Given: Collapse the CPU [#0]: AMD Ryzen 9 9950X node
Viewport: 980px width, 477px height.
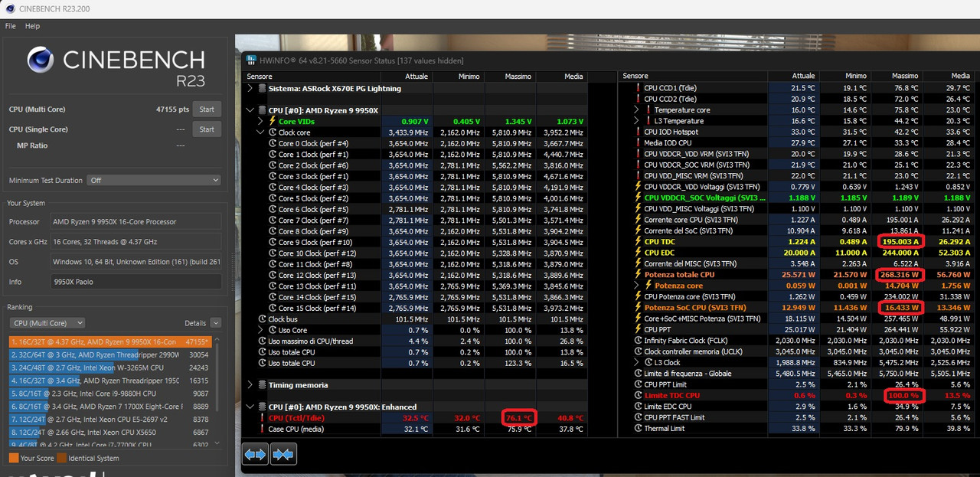Looking at the screenshot, I should [x=250, y=110].
